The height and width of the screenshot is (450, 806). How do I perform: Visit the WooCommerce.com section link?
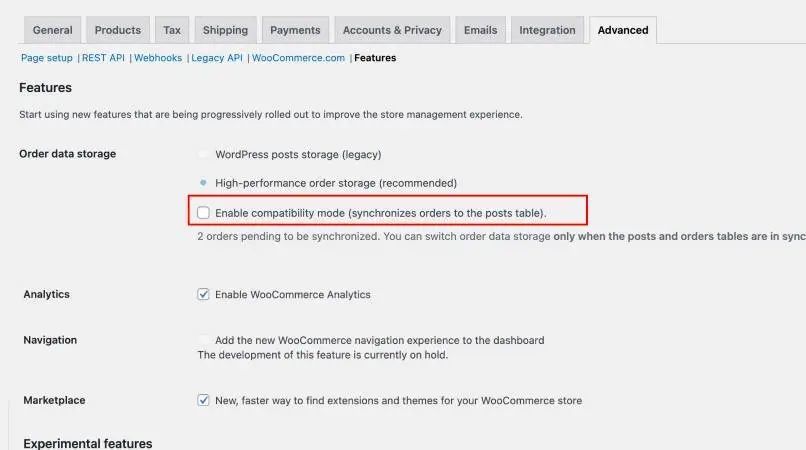[298, 58]
